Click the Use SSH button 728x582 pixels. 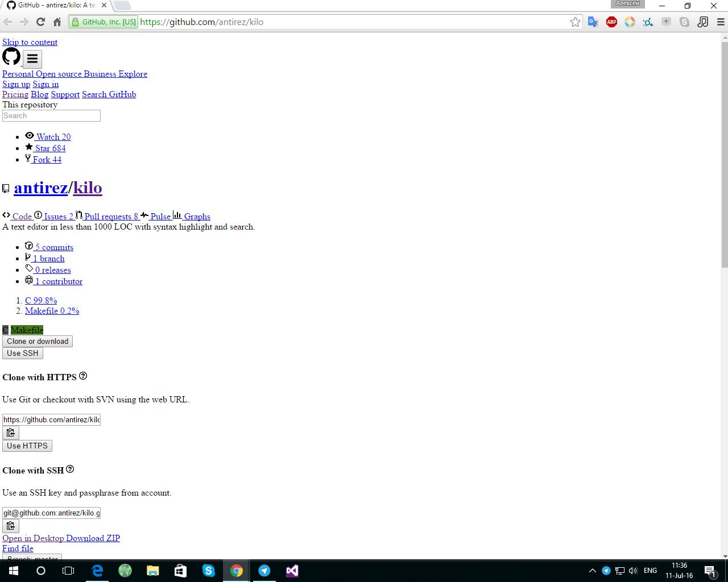(23, 354)
